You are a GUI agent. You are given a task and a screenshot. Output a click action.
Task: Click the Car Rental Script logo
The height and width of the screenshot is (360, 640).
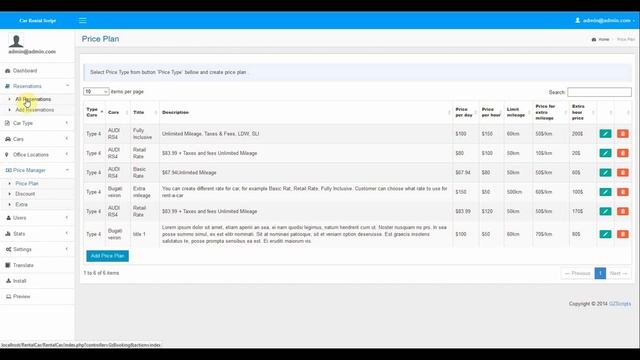pos(38,20)
